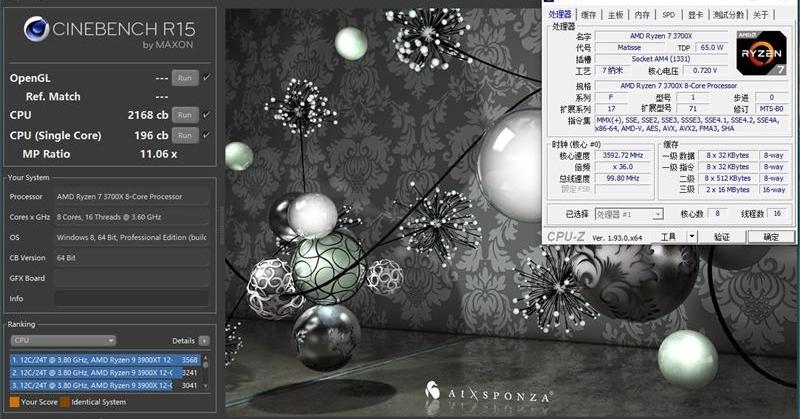The width and height of the screenshot is (800, 419).
Task: Click the Matisse codename field
Action: (x=629, y=47)
